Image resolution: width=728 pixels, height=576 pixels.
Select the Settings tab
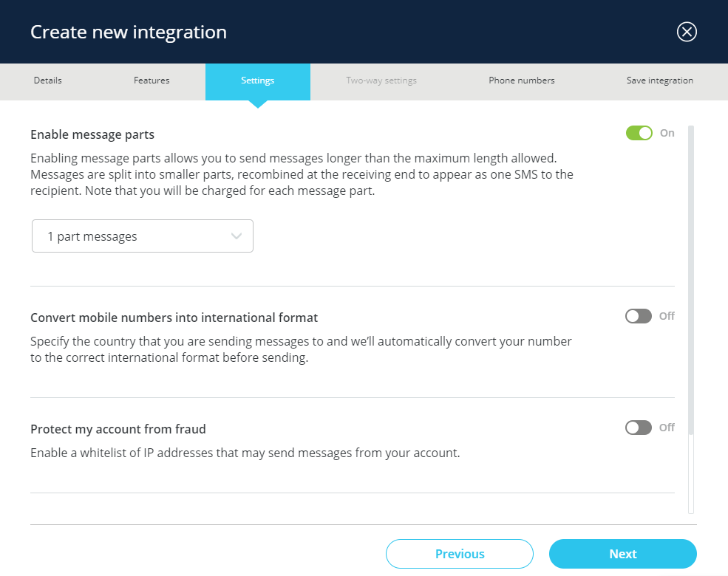pos(257,80)
